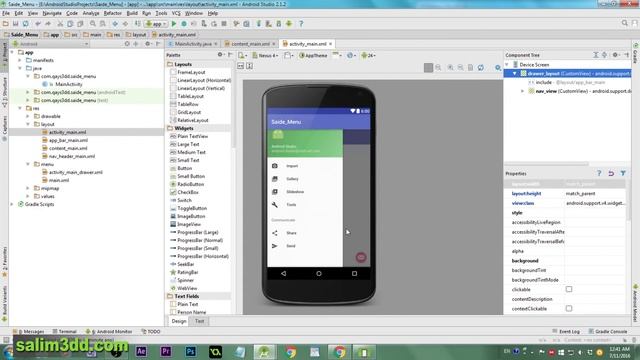Collapse the drawer_layout node
Image resolution: width=640 pixels, height=360 pixels.
click(x=514, y=73)
